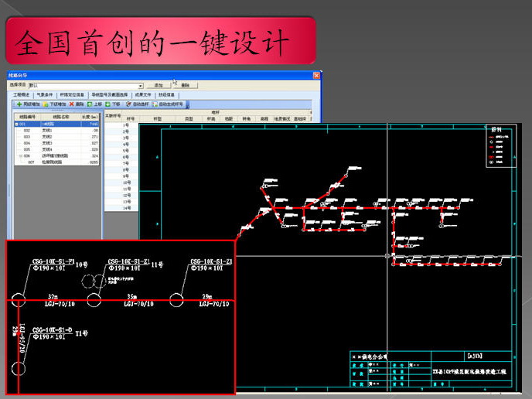Click the 35m span length label
Screen dimensions: 532x399
click(132, 297)
